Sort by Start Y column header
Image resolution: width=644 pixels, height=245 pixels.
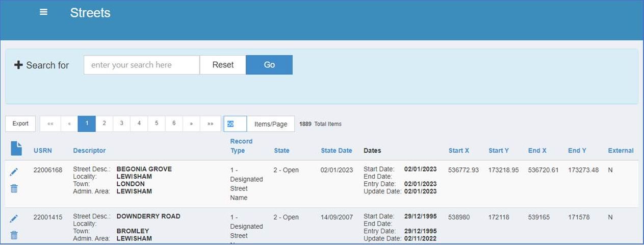499,151
